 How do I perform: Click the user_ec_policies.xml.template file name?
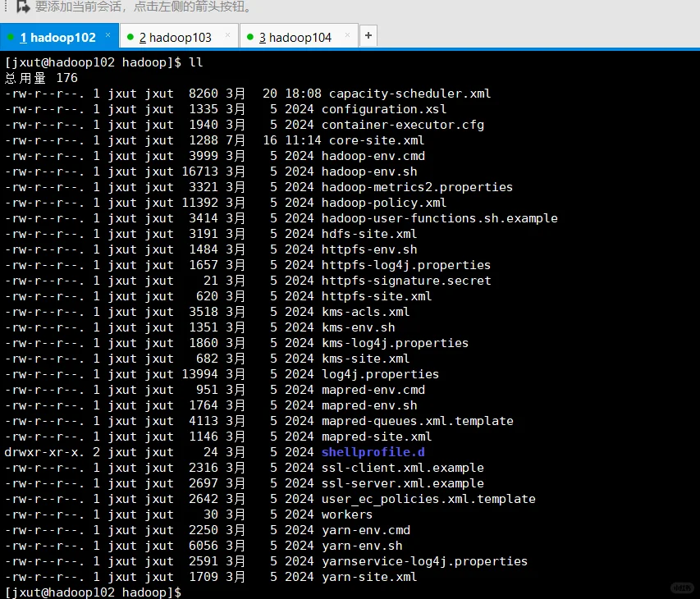coord(428,499)
